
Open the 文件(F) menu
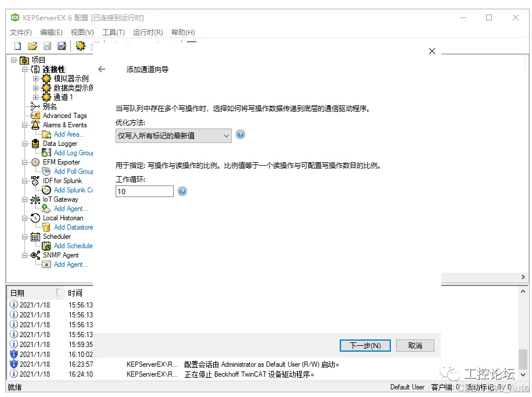pyautogui.click(x=21, y=33)
